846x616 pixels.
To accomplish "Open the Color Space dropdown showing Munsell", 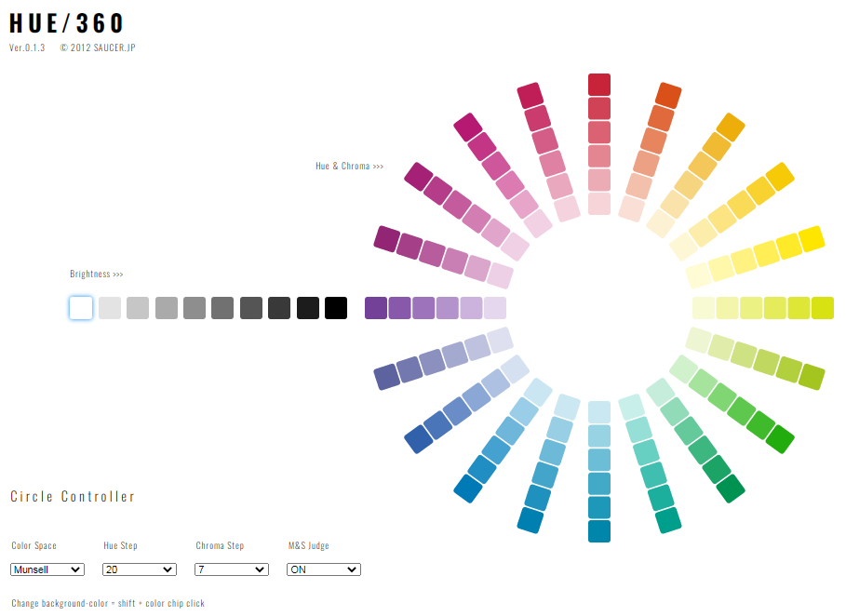I will 47,569.
